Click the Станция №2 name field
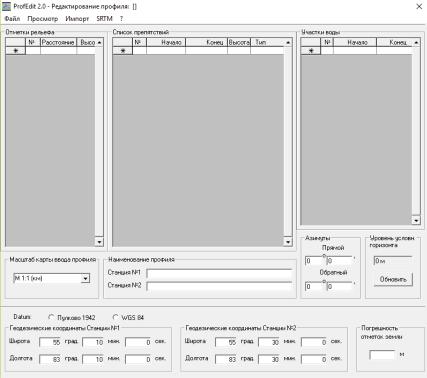This screenshot has width=427, height=378. point(219,286)
